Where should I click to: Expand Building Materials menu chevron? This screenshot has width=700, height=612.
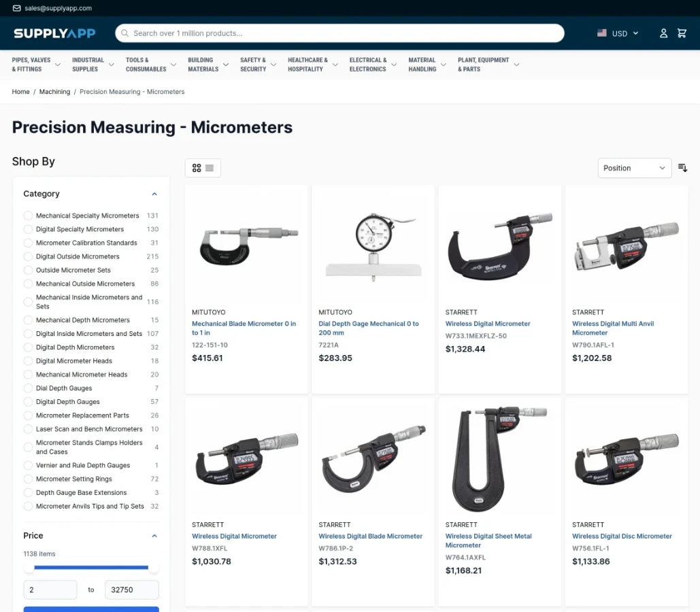coord(226,65)
